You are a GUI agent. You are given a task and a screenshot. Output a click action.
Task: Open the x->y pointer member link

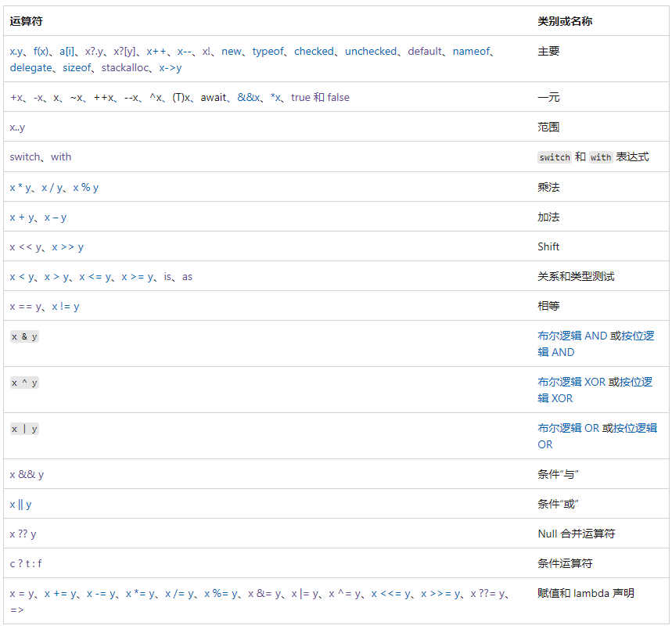(x=170, y=68)
